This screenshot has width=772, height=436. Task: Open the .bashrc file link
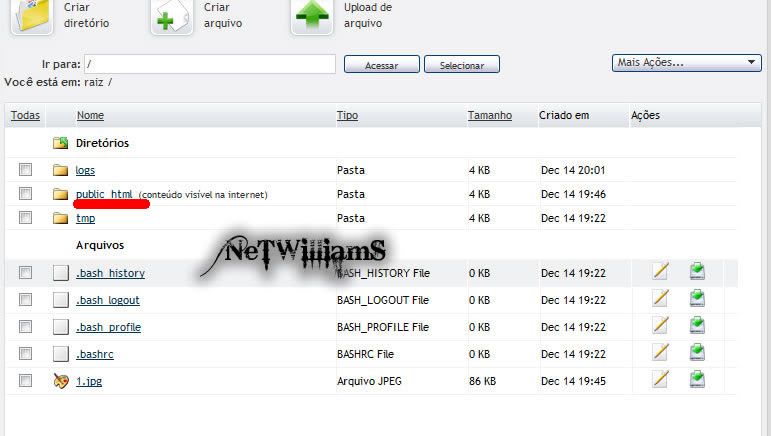point(95,354)
